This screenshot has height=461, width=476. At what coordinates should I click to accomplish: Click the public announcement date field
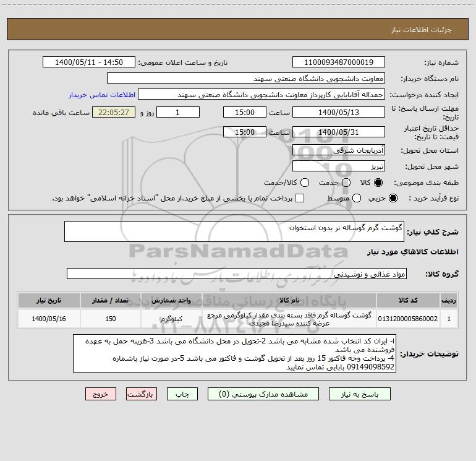(x=89, y=62)
